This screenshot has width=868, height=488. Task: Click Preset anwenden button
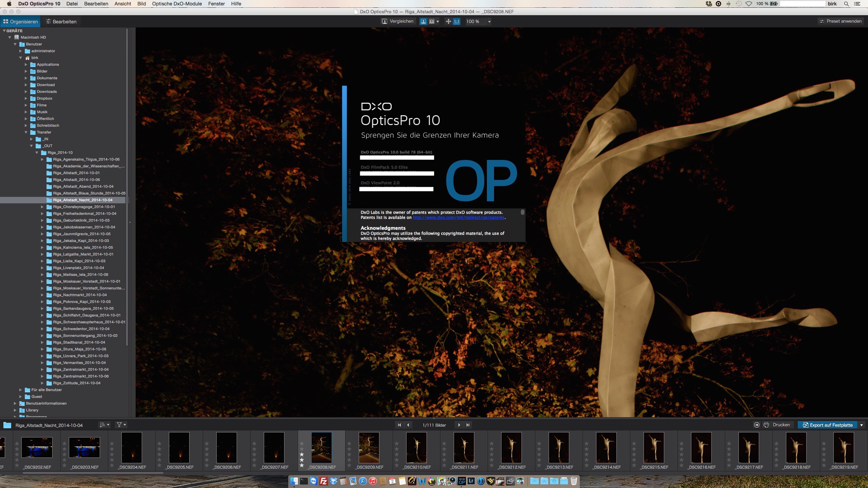pyautogui.click(x=840, y=21)
